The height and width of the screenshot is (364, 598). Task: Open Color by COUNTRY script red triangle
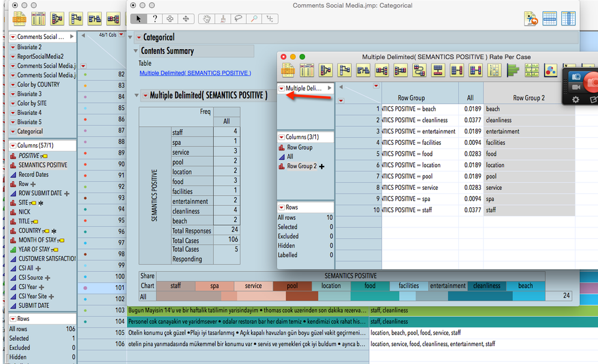(x=13, y=84)
